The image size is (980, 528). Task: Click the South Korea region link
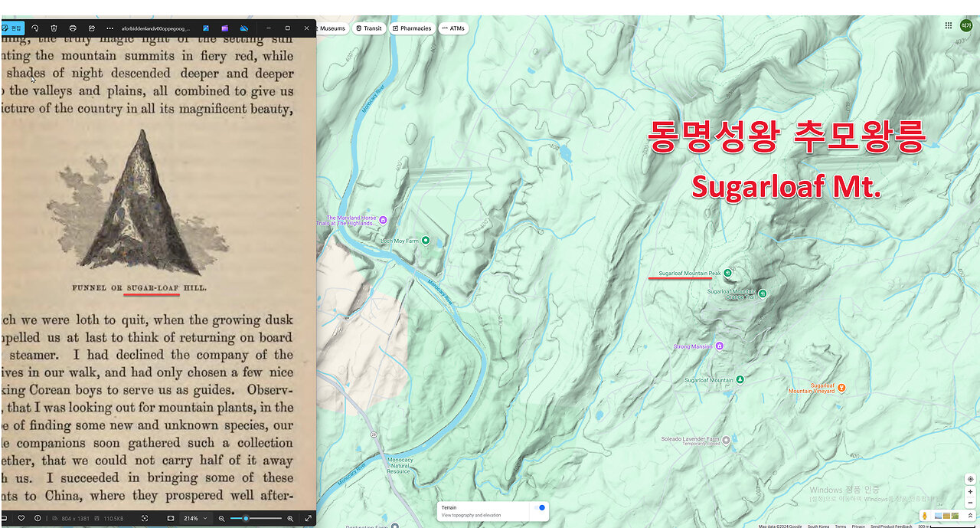(818, 526)
